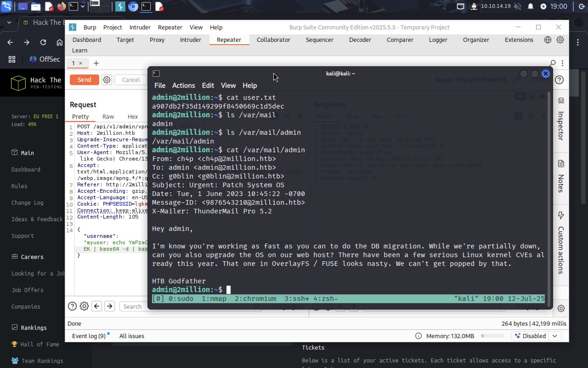Click the Memory info icon
The width and height of the screenshot is (588, 368).
coord(418,336)
